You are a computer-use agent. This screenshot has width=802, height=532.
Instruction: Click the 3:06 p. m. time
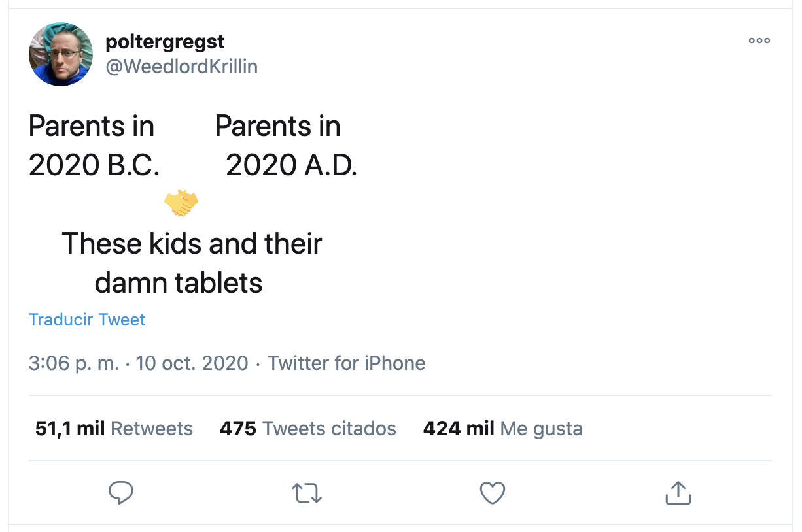click(74, 363)
